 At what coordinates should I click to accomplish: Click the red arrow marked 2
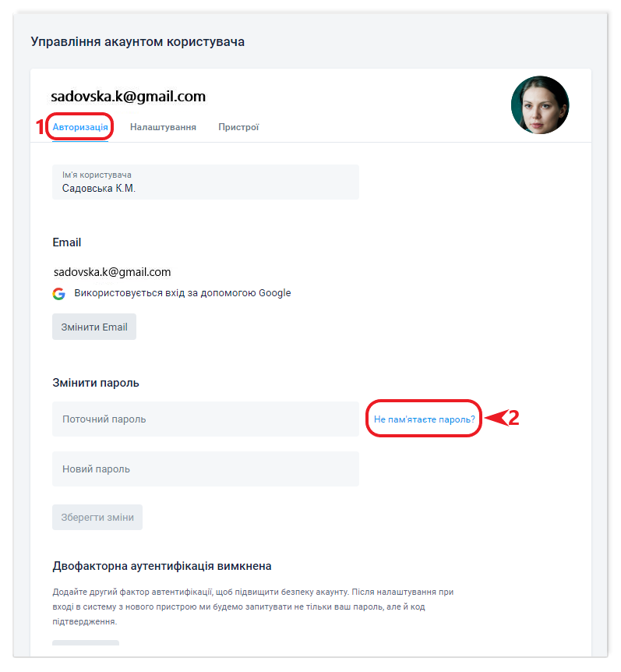502,418
